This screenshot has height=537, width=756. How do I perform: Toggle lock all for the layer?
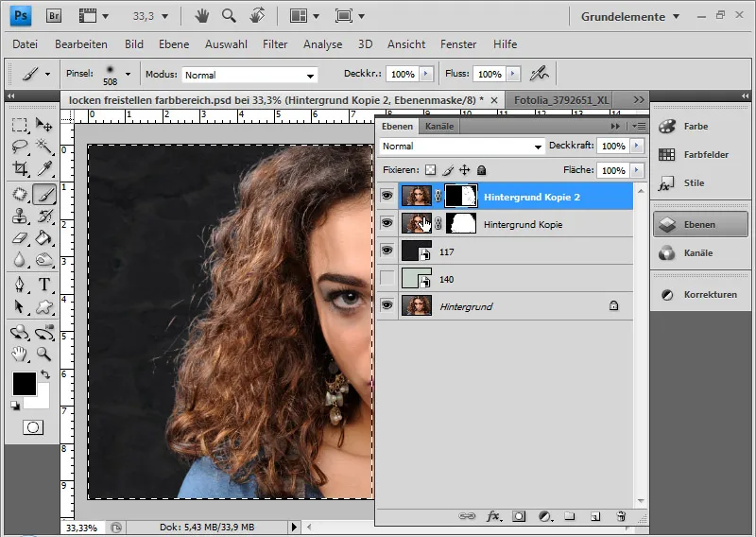pyautogui.click(x=481, y=170)
